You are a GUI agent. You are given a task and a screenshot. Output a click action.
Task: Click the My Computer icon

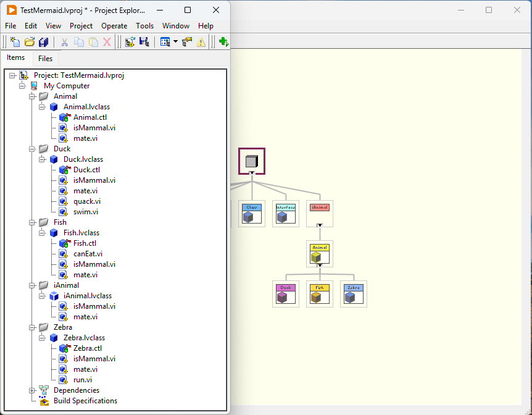pos(34,86)
